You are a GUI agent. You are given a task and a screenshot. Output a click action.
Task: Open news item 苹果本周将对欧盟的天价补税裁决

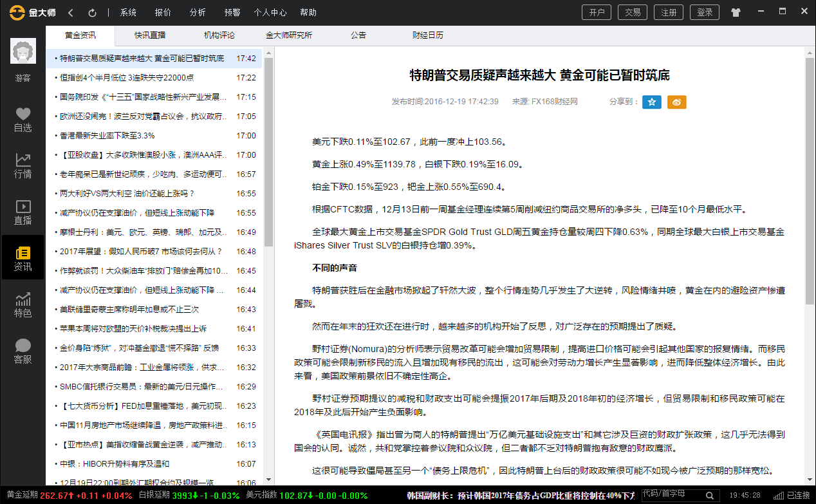(154, 329)
